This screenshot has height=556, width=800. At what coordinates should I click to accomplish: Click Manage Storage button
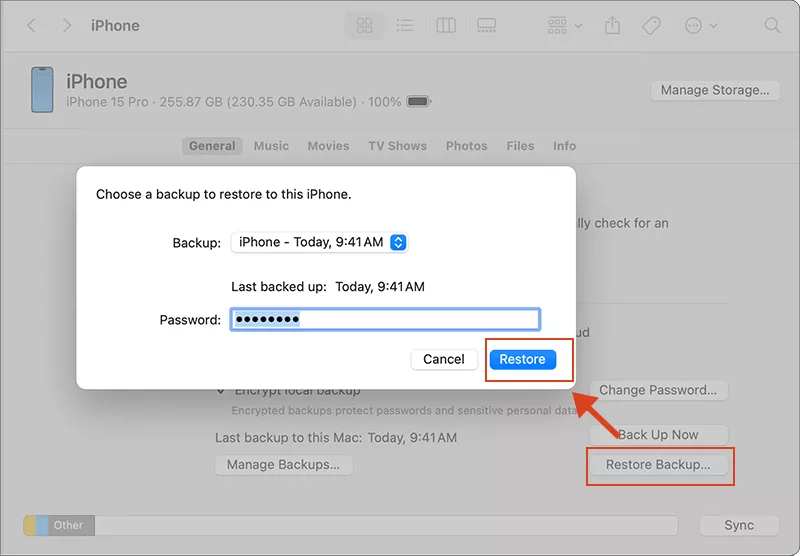click(x=715, y=90)
